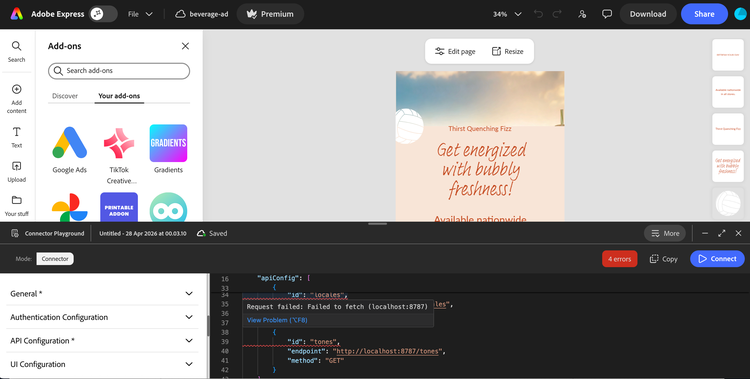
Task: Select the 'Get energized with bubbly freshness!' headline
Action: tap(481, 170)
